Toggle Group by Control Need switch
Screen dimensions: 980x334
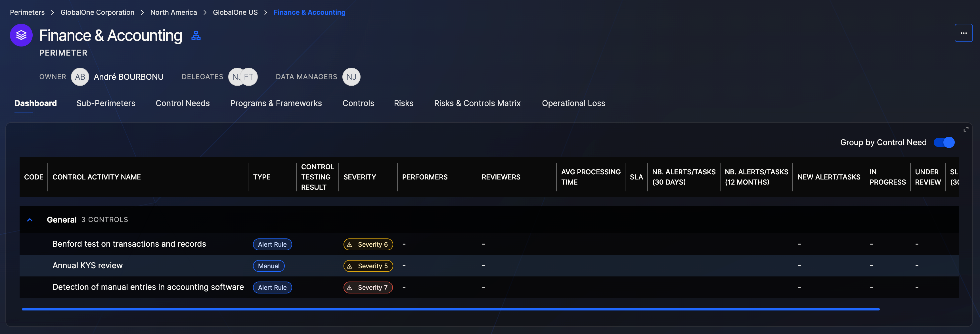coord(944,143)
